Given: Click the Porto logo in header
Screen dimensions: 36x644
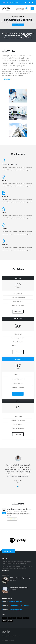Looking at the screenshot, I should (6, 9).
